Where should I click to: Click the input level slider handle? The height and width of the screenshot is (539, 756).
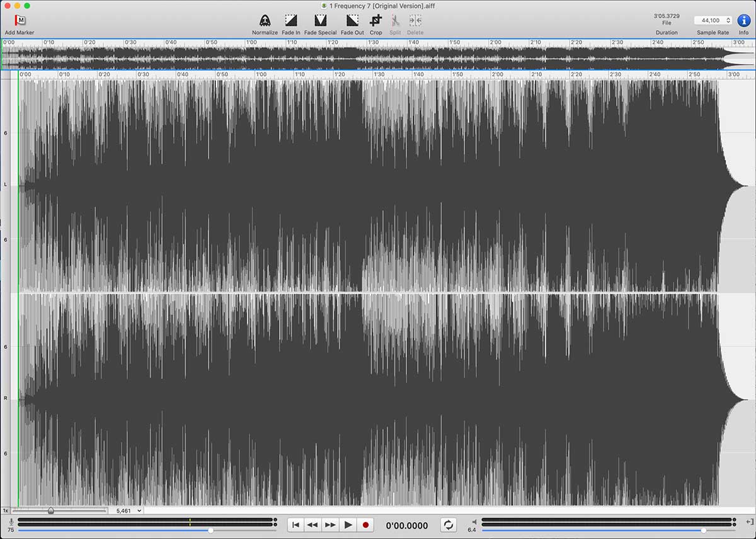[210, 530]
